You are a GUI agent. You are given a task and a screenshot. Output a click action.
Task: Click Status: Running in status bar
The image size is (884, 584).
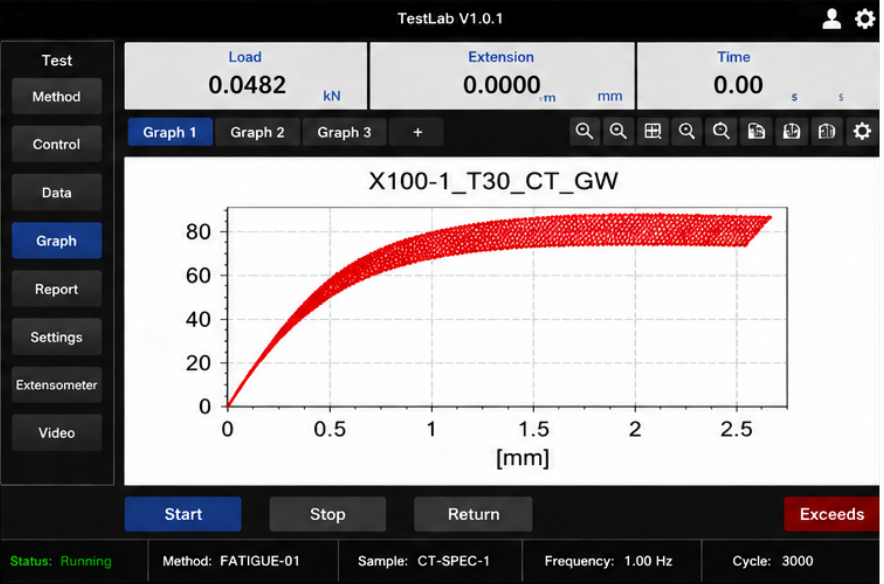(x=60, y=561)
